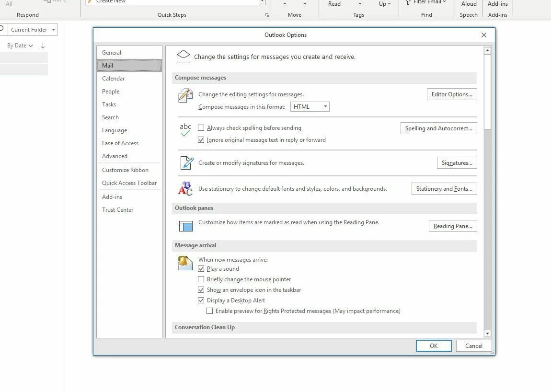Open the Add-ins options category
Screen dimensions: 551x392
coord(129,197)
